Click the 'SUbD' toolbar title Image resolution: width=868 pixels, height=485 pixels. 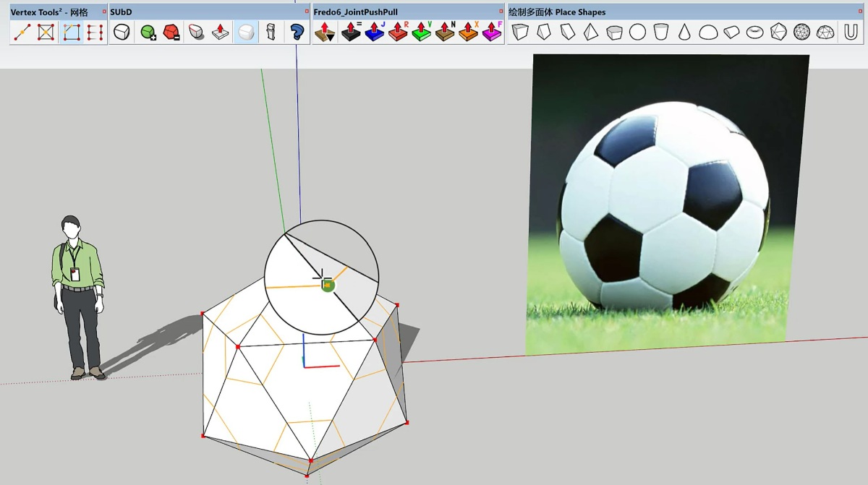121,12
